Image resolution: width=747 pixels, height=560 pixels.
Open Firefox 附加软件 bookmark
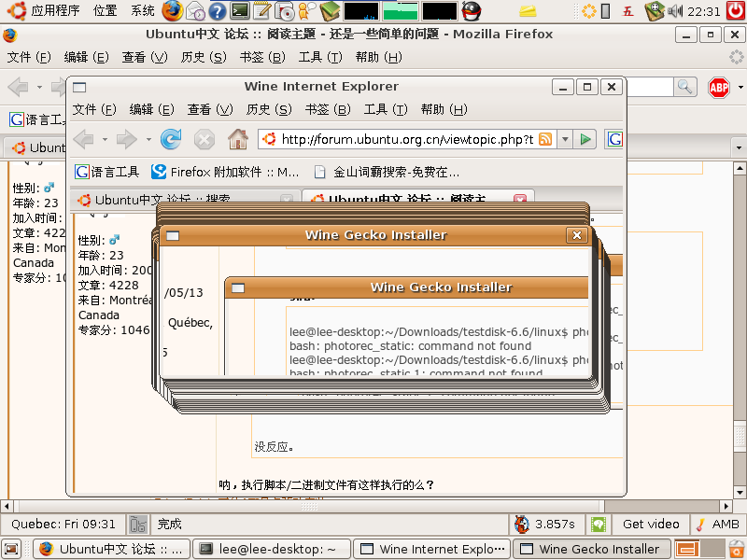click(x=225, y=172)
